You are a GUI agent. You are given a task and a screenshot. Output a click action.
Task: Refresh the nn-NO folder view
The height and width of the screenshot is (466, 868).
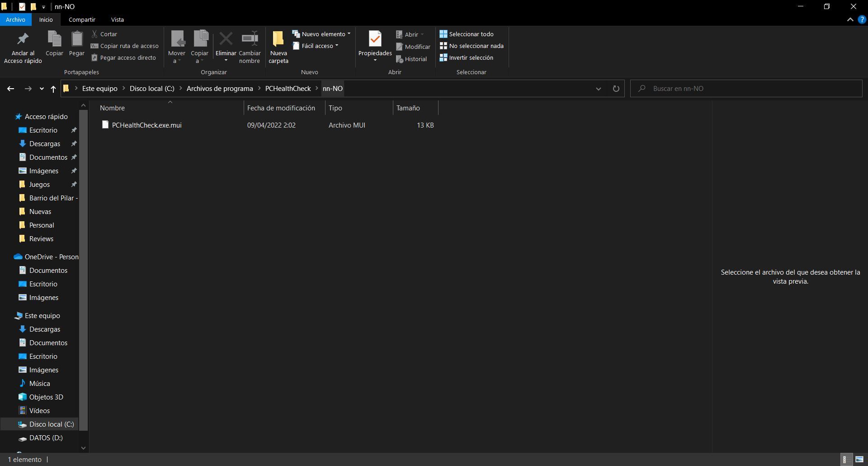coord(616,89)
